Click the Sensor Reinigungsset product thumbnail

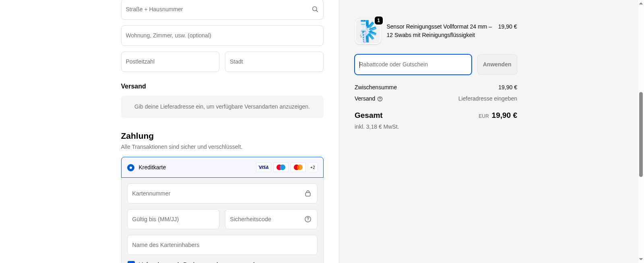tap(368, 31)
